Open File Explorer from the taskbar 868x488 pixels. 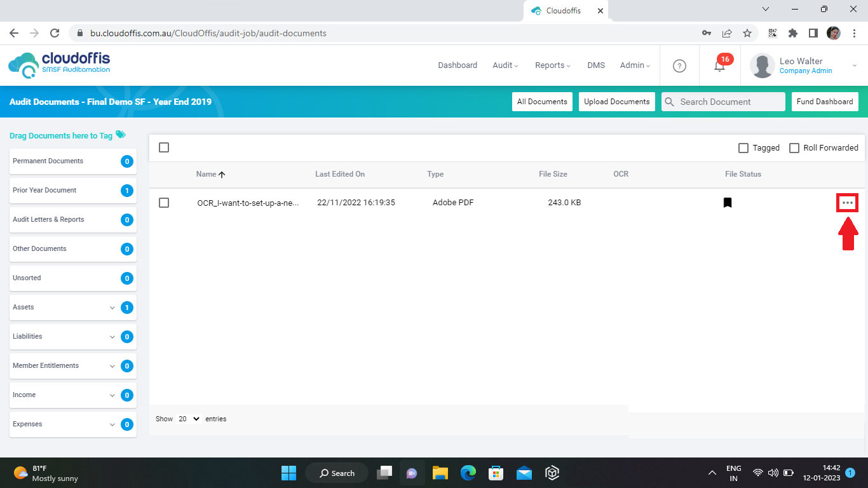[x=440, y=473]
